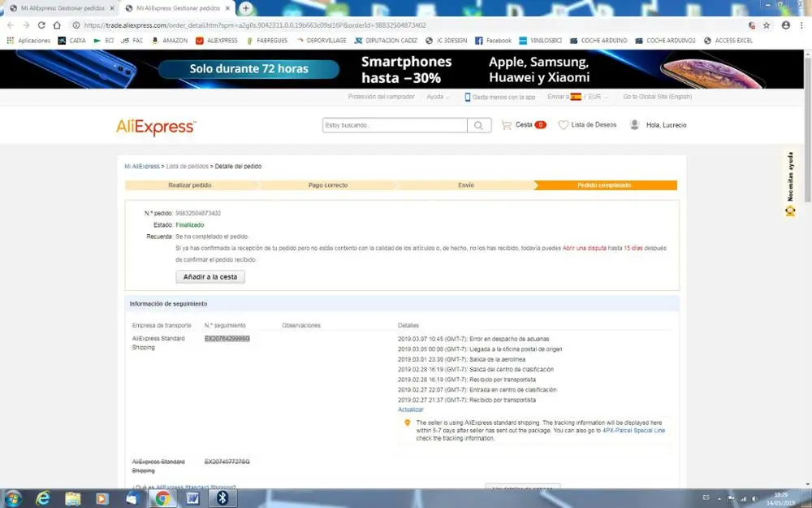Open the COCHE ARDUINO2 bookmark
The height and width of the screenshot is (508, 812).
coord(665,41)
